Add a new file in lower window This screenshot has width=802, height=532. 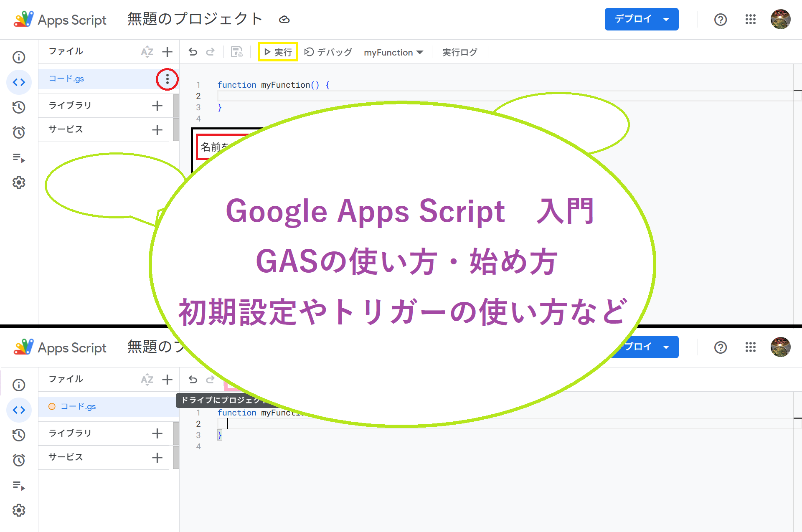click(x=167, y=380)
